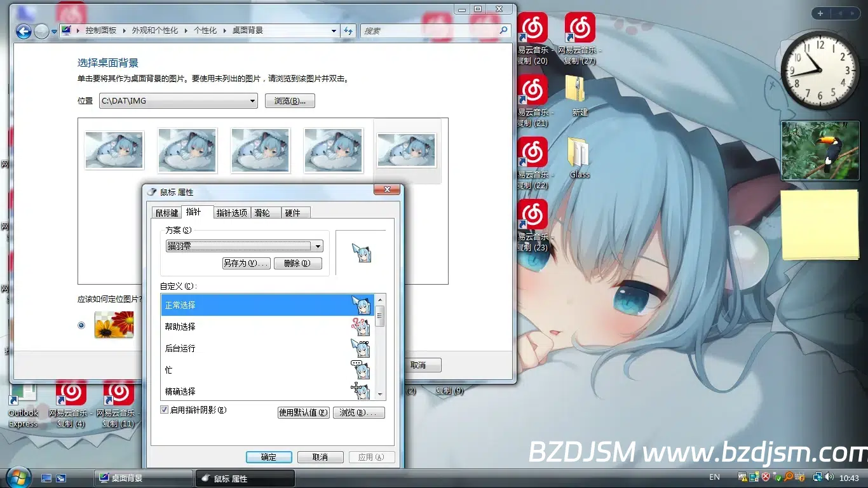Click the pointer list scrollbar down arrow
Screen dimensions: 868x488
click(381, 395)
